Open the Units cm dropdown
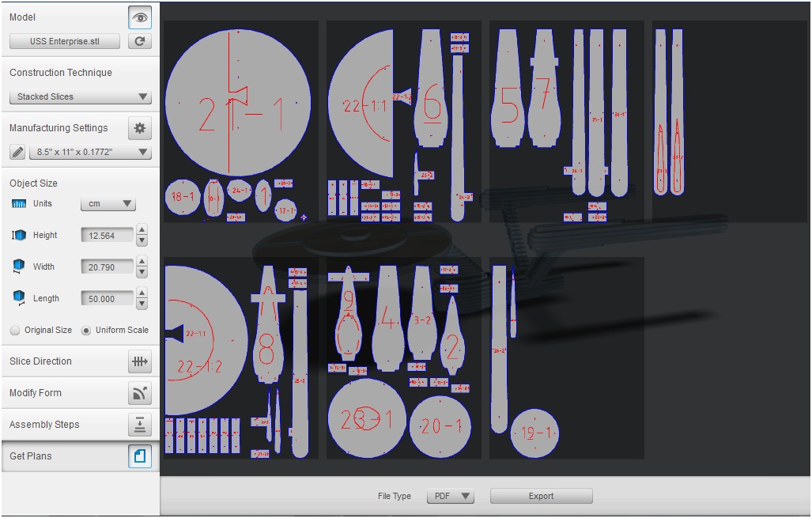This screenshot has height=518, width=812. 108,203
